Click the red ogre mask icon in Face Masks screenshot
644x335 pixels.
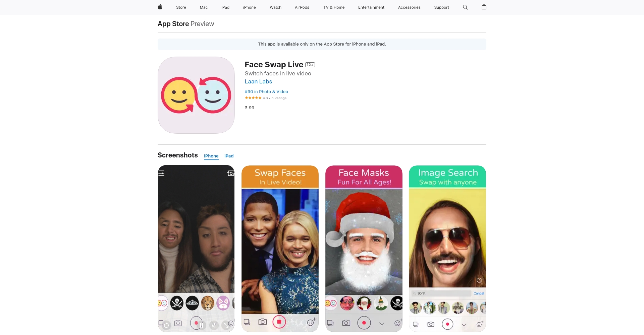pyautogui.click(x=347, y=303)
